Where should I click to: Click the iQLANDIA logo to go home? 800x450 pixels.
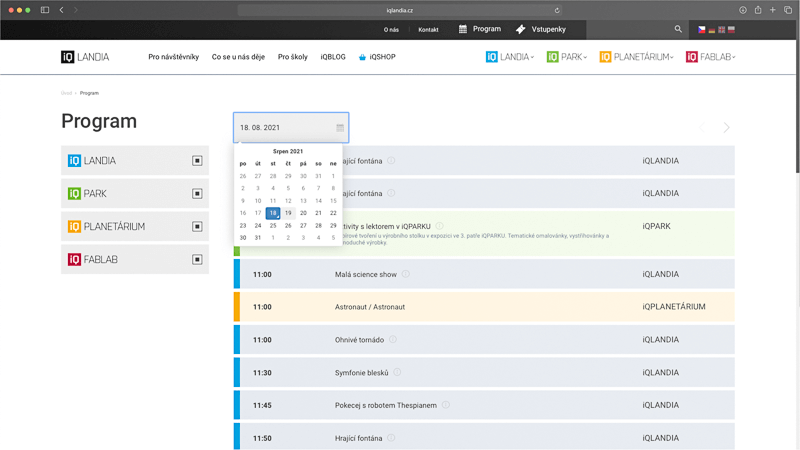pyautogui.click(x=85, y=57)
